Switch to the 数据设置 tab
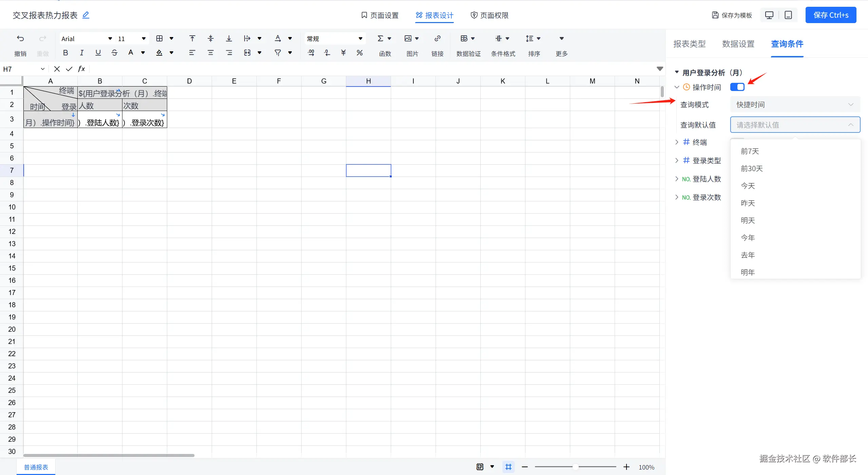This screenshot has height=475, width=868. tap(738, 44)
